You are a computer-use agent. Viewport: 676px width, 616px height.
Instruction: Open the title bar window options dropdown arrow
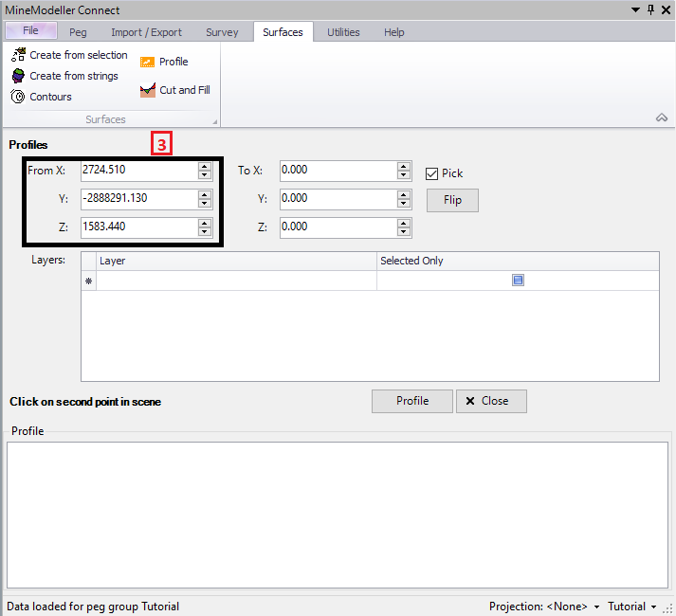tap(635, 9)
